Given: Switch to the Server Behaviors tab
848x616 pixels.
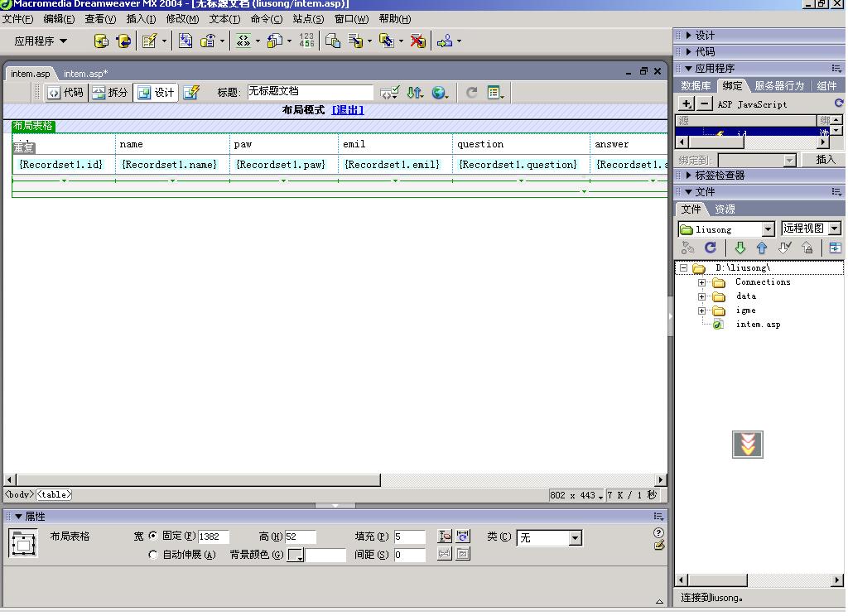Looking at the screenshot, I should tap(778, 86).
